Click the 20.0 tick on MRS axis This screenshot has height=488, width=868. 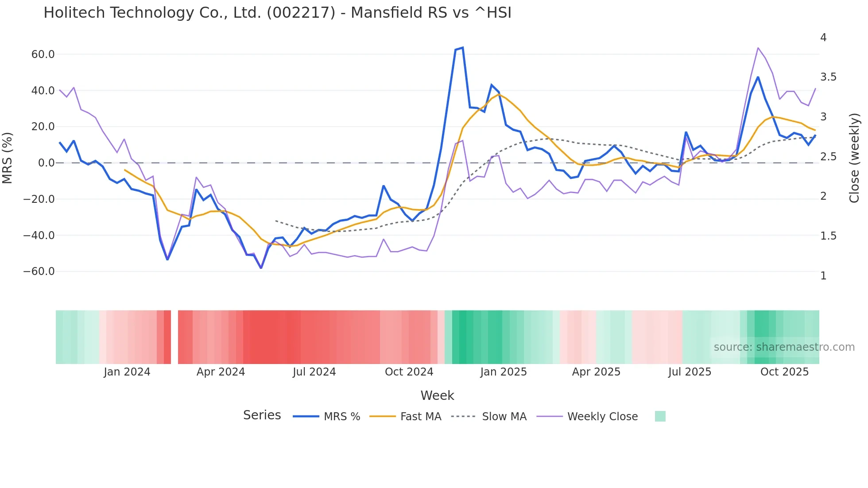tap(43, 127)
